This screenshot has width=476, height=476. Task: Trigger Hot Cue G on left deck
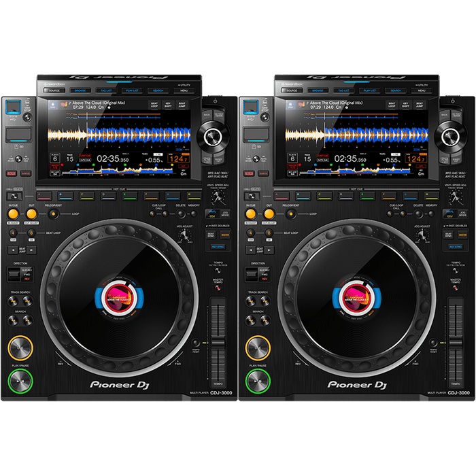[x=173, y=196]
